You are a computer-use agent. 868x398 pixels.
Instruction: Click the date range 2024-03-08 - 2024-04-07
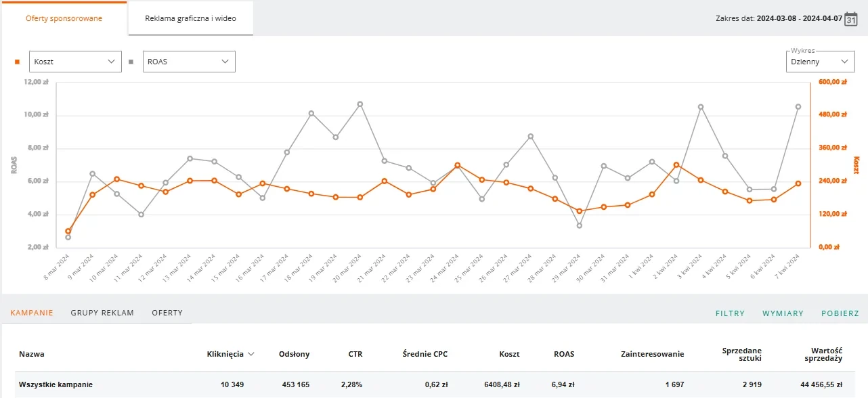[799, 18]
